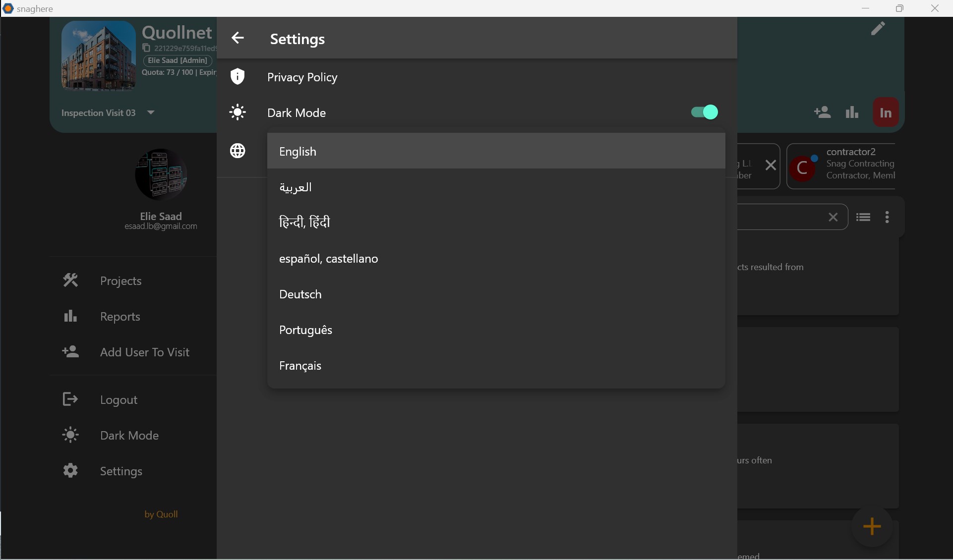Open the bar chart icon in header
This screenshot has width=953, height=560.
pyautogui.click(x=852, y=112)
